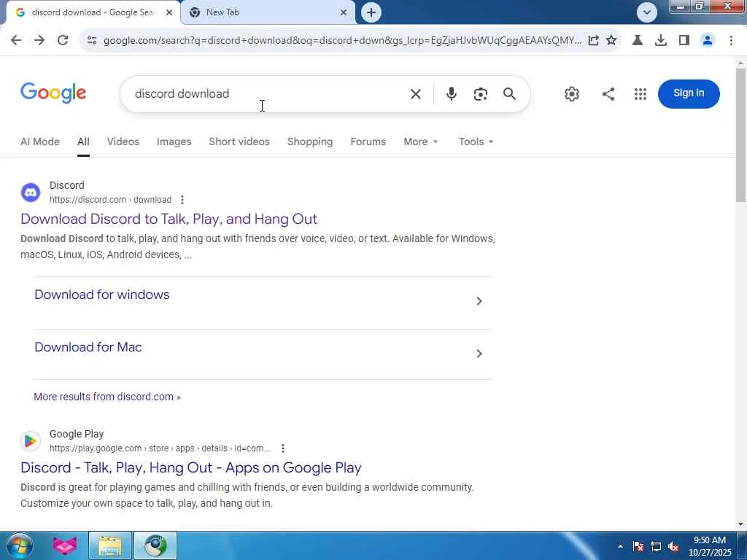View site information icon in address bar

(x=92, y=41)
